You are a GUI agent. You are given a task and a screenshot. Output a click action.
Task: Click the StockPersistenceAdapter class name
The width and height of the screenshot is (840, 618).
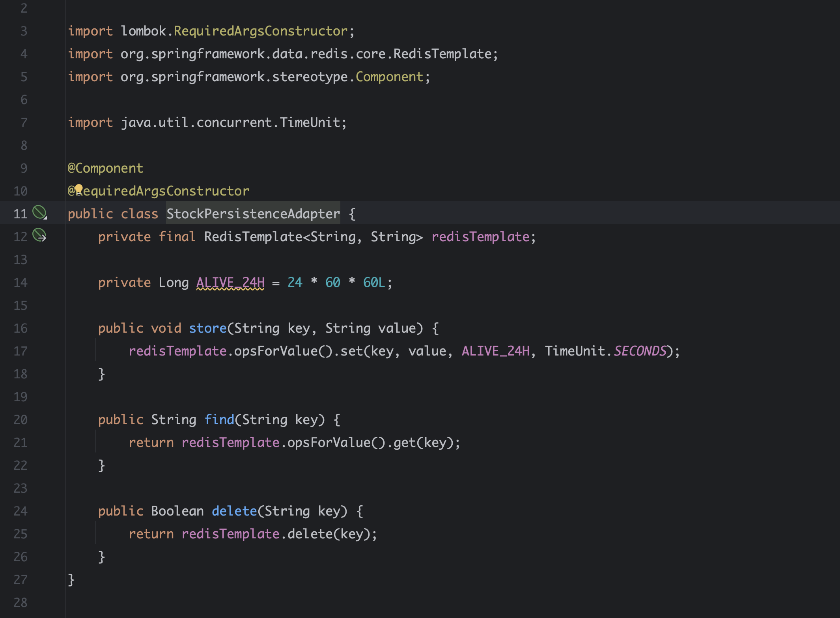253,214
